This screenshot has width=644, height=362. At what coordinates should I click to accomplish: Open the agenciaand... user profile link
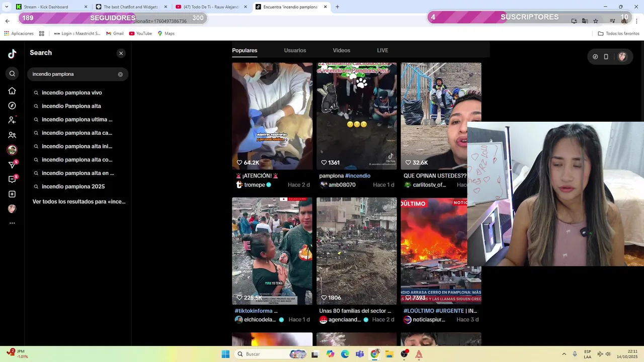click(x=345, y=320)
